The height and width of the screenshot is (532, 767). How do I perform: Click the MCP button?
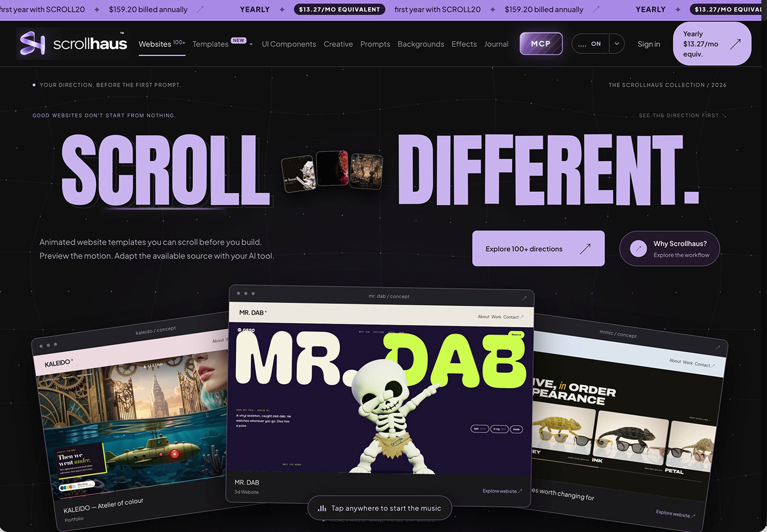click(x=541, y=43)
